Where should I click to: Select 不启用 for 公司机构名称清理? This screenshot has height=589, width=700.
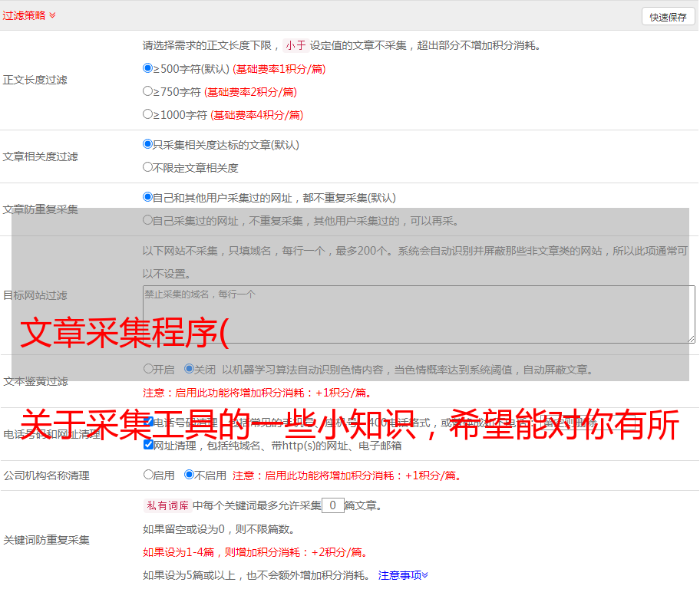190,474
